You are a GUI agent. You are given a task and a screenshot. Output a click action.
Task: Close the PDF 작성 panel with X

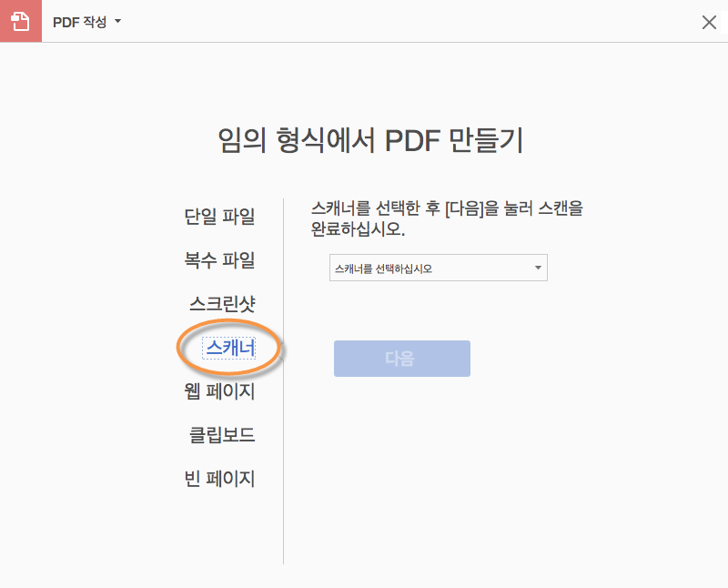coord(709,23)
